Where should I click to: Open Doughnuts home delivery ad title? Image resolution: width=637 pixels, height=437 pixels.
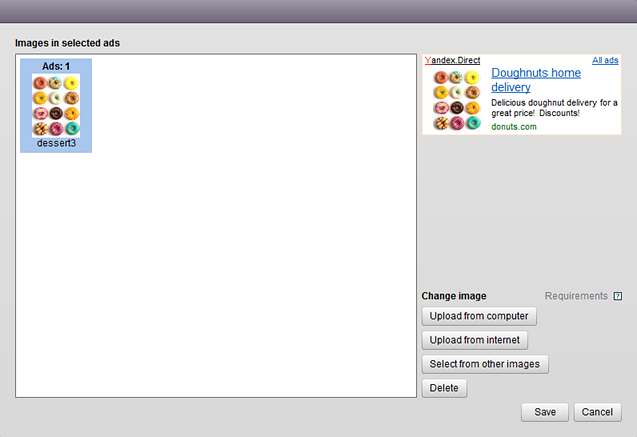pos(536,80)
